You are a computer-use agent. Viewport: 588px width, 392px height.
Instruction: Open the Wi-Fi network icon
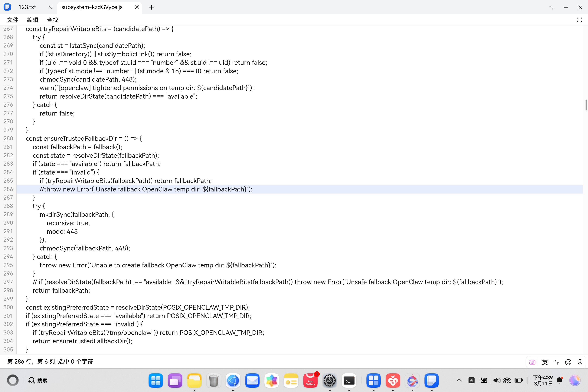click(x=507, y=380)
